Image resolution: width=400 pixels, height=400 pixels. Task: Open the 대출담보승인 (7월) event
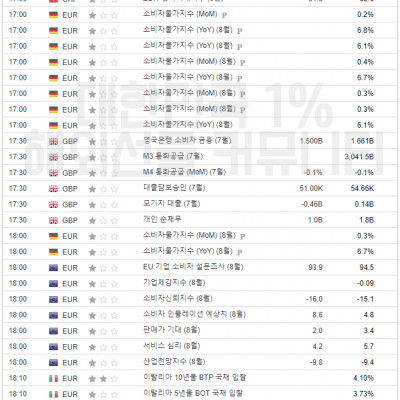point(174,188)
